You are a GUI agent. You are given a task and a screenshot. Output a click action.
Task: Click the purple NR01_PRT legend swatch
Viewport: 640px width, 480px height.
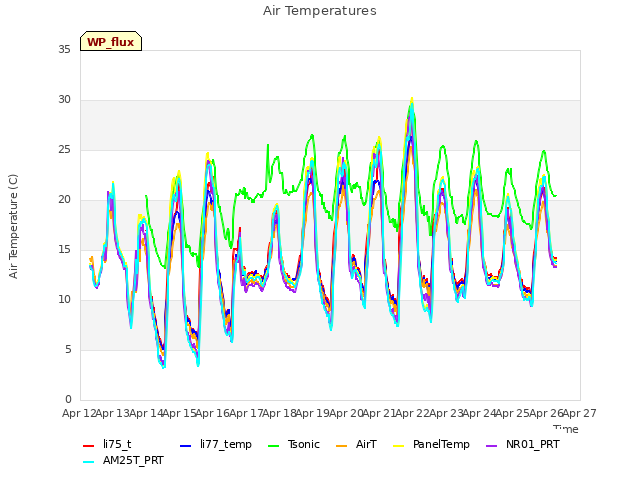click(x=491, y=446)
